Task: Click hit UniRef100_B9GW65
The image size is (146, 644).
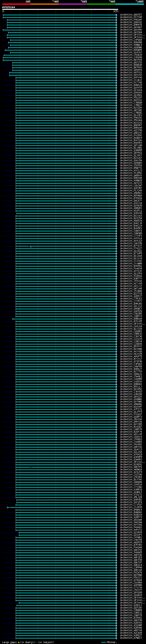Action: tap(131, 50)
